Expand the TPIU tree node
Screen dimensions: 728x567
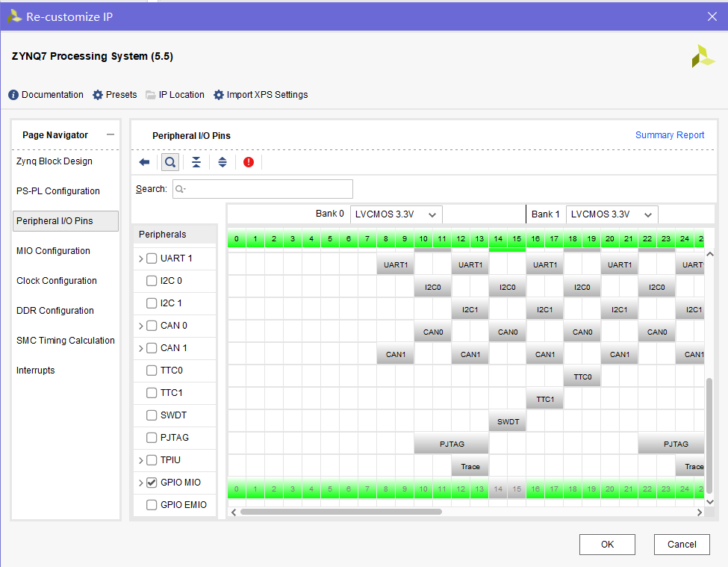point(140,460)
